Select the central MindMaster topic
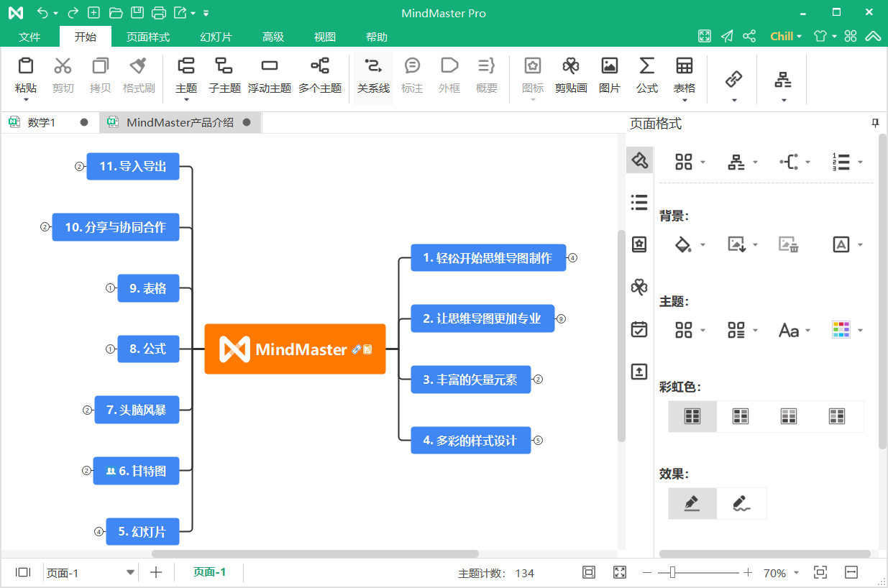Viewport: 888px width, 588px height. [x=295, y=349]
